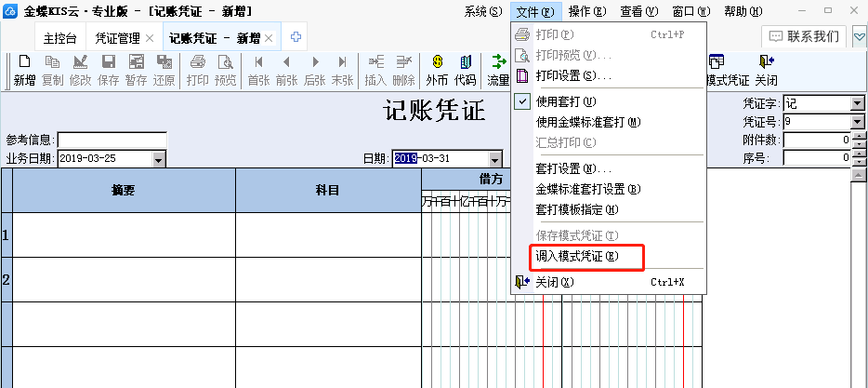
Task: Choose 调入模式凭证(E) menu item
Action: 608,256
